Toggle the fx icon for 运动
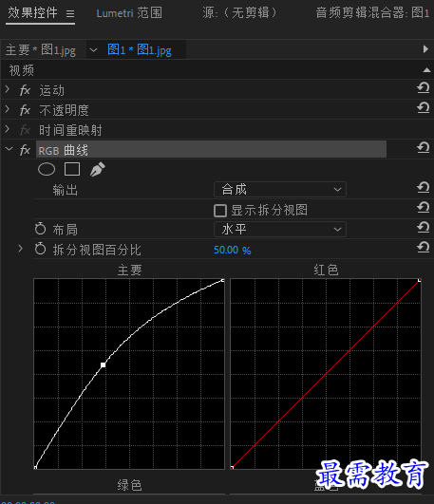434x504 pixels. coord(25,90)
